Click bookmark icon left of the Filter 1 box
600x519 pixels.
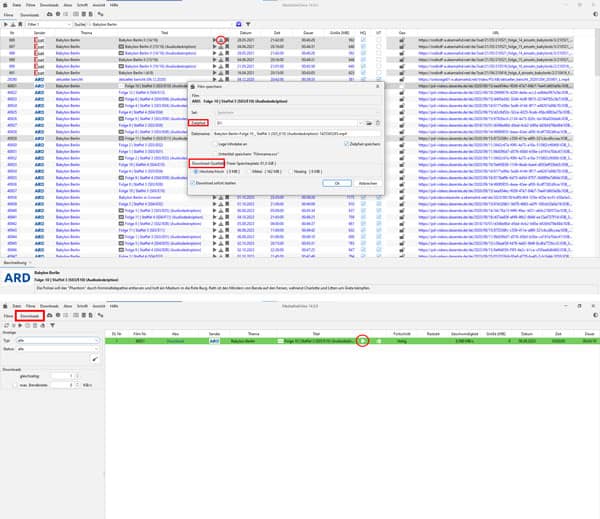click(x=20, y=24)
